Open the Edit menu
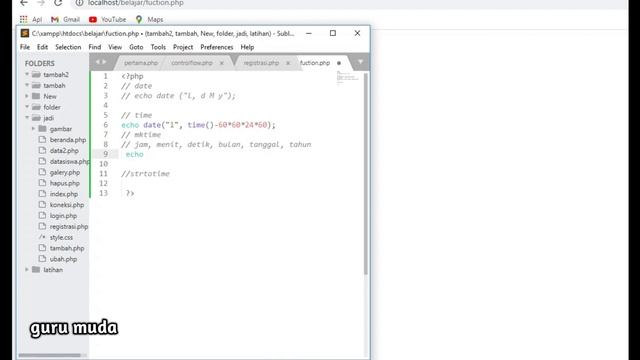Screen dimensions: 640x360 coord(42,47)
